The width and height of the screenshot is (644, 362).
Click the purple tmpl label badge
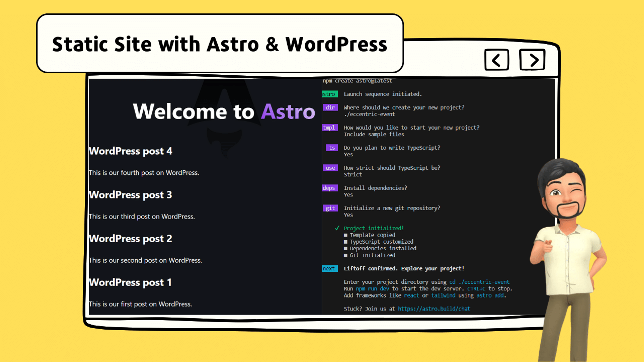[330, 128]
